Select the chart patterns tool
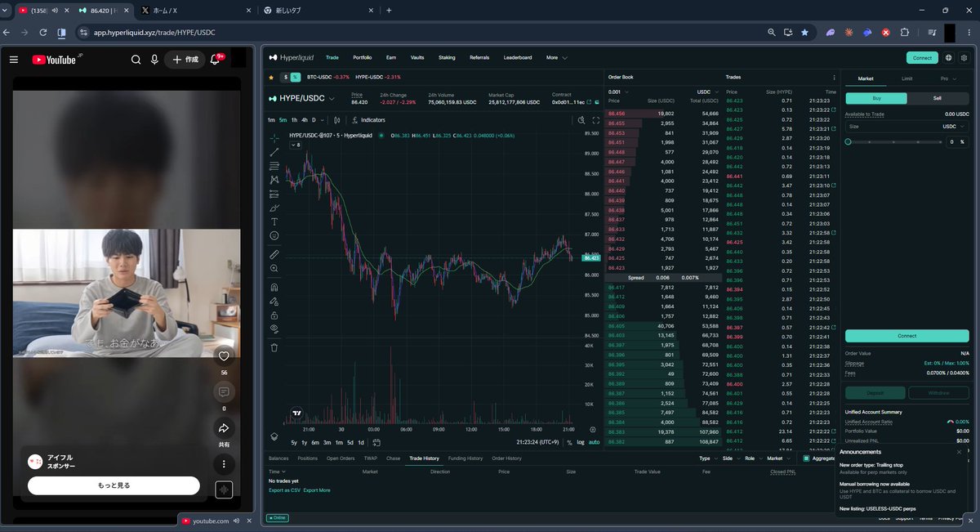Viewport: 980px width, 532px height. click(x=274, y=179)
